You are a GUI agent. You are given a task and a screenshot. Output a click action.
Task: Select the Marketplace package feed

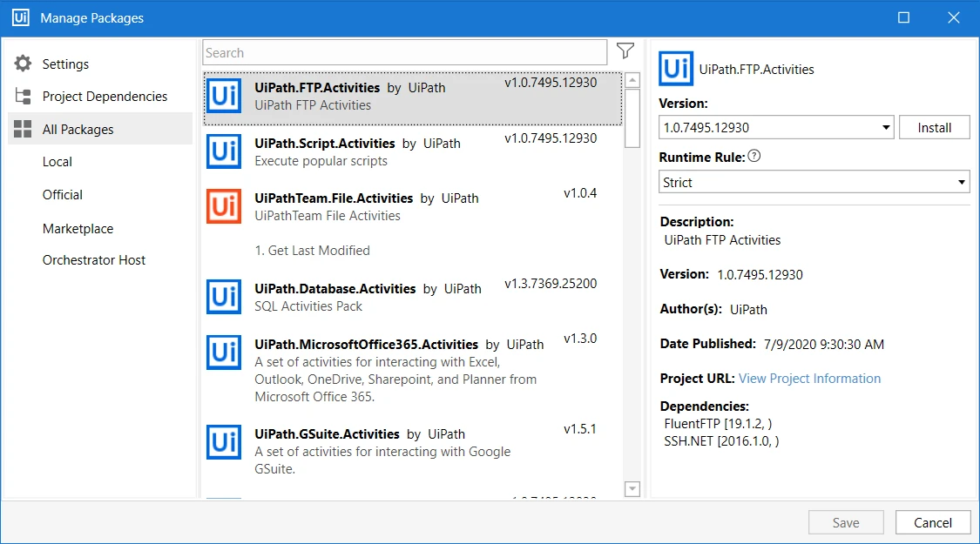pos(78,229)
